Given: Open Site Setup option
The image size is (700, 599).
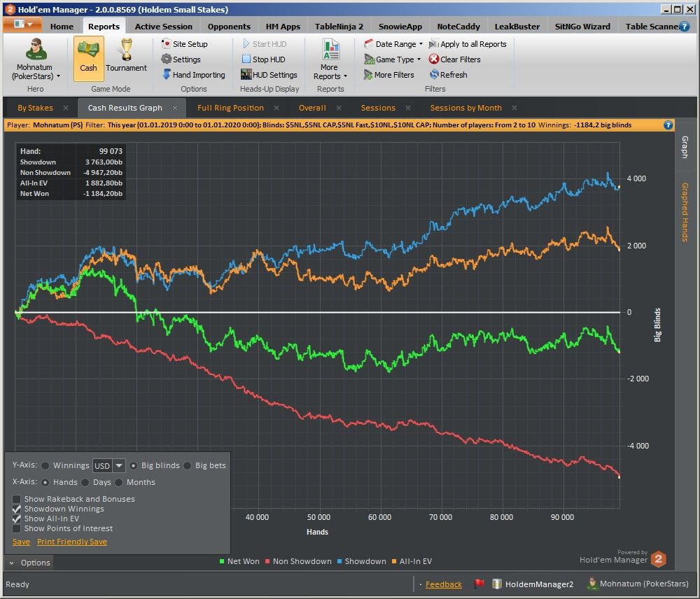Looking at the screenshot, I should coord(185,44).
